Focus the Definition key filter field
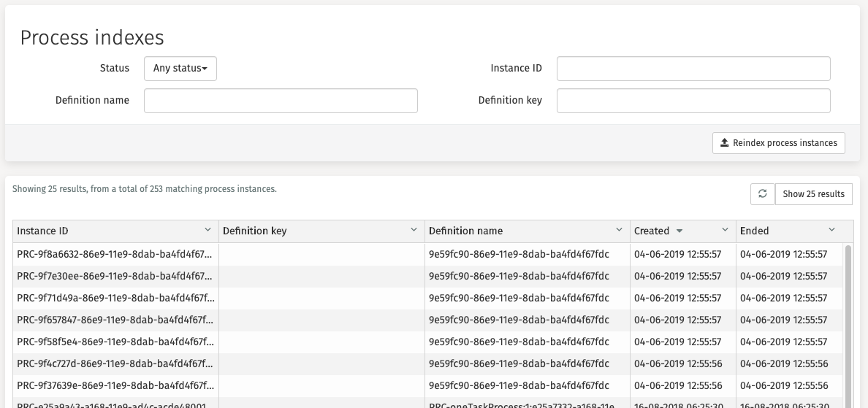 pos(693,101)
